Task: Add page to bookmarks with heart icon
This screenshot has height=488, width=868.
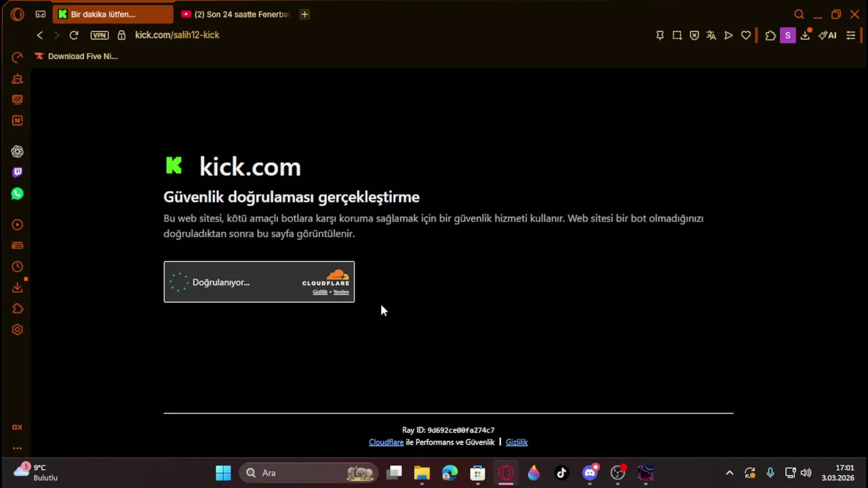Action: click(746, 35)
